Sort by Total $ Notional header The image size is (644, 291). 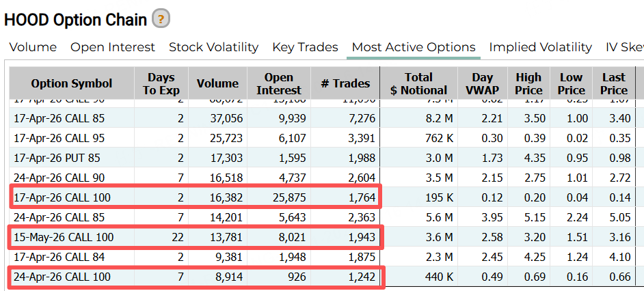pyautogui.click(x=418, y=83)
